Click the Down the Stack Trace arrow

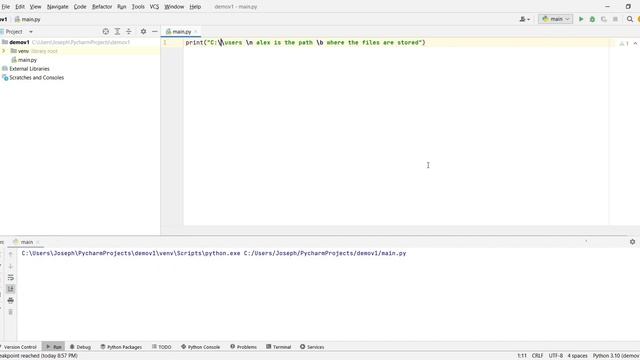pos(11,266)
